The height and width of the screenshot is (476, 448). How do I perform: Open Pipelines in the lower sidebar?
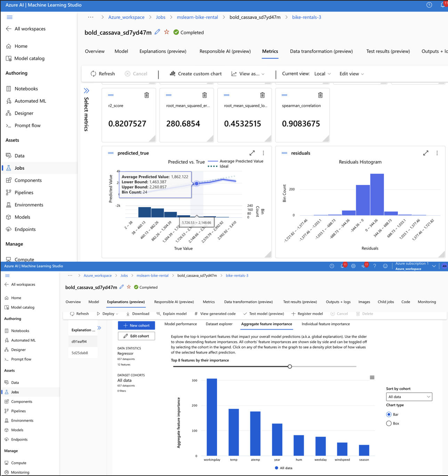pyautogui.click(x=18, y=411)
